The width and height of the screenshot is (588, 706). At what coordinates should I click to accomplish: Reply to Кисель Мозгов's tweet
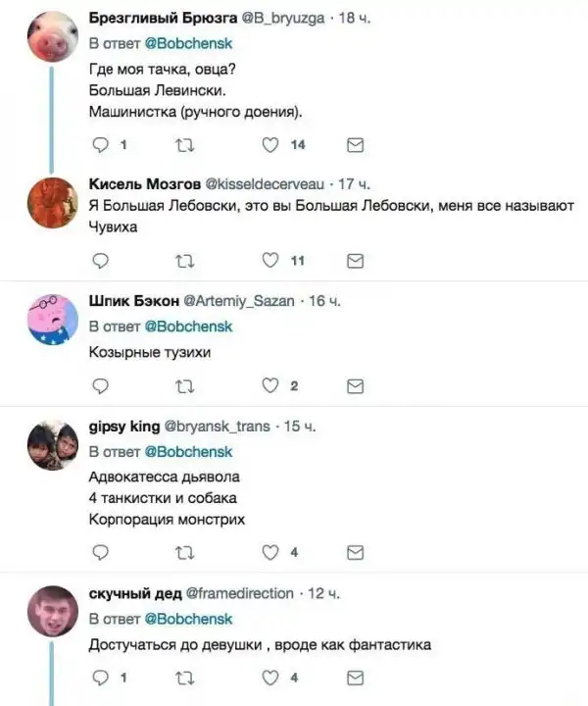coord(99,260)
